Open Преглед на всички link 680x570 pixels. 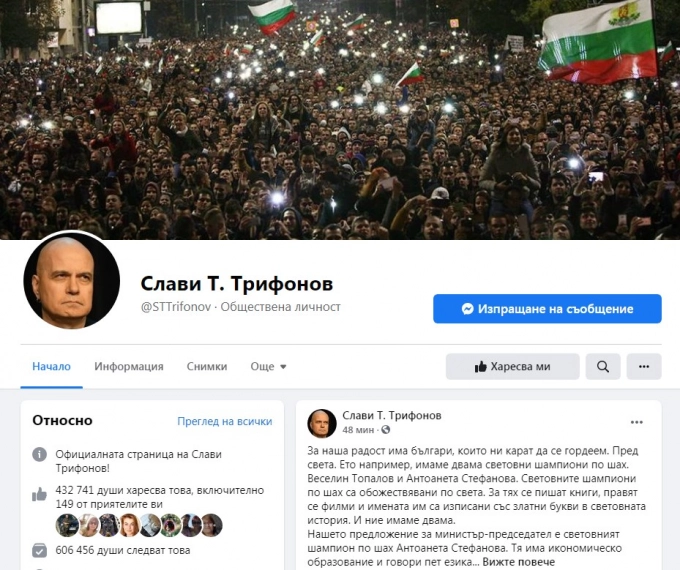coord(225,421)
